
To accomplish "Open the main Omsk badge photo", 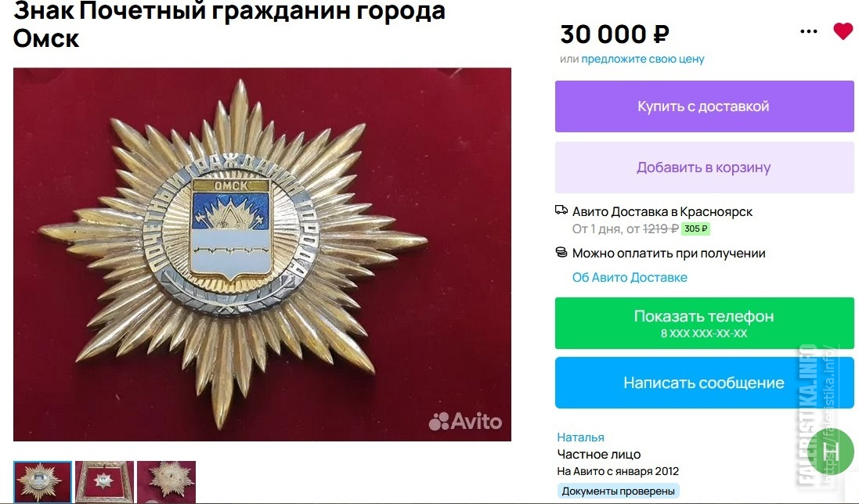I will (x=262, y=254).
